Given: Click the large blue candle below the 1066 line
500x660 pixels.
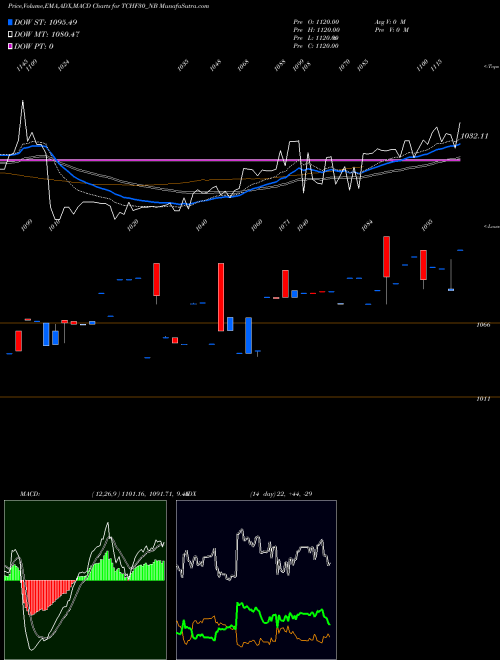Looking at the screenshot, I should 249,335.
